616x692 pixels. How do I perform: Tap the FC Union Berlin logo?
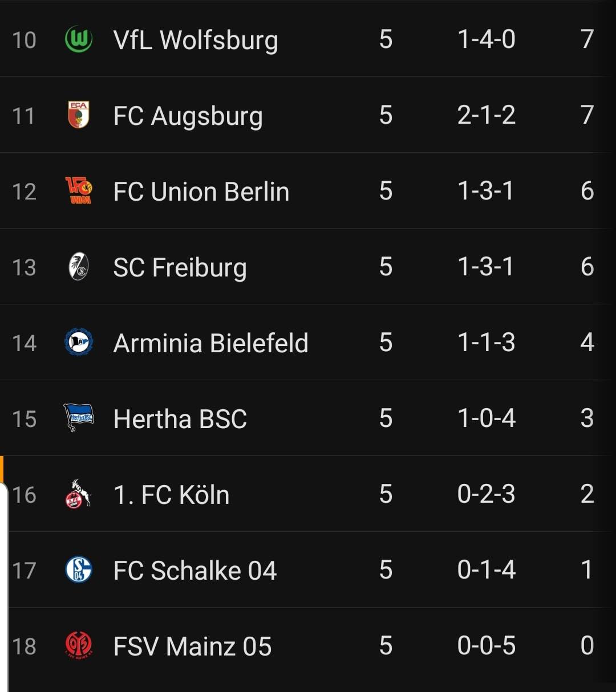pos(79,190)
